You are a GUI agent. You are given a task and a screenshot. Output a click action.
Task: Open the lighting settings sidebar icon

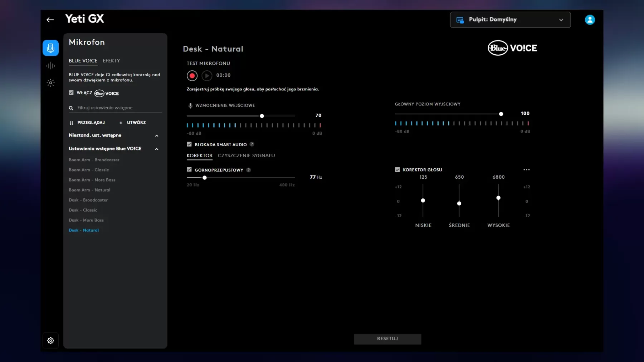click(x=50, y=83)
